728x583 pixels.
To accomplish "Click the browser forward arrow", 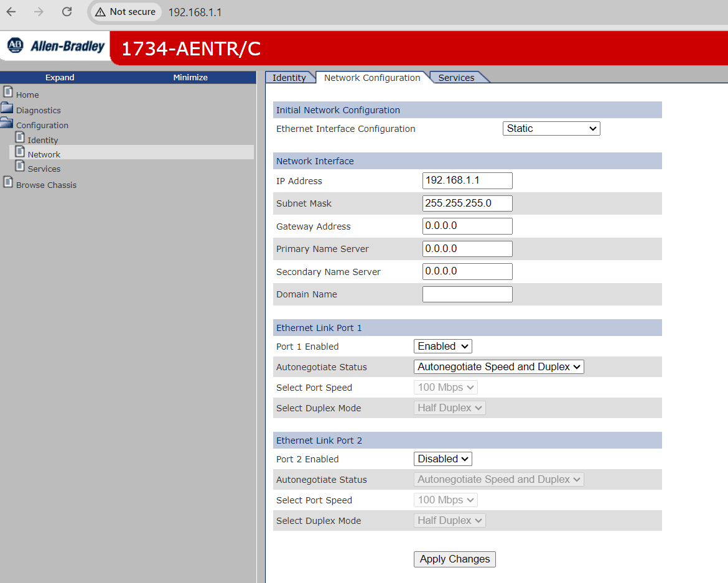I will pyautogui.click(x=39, y=12).
